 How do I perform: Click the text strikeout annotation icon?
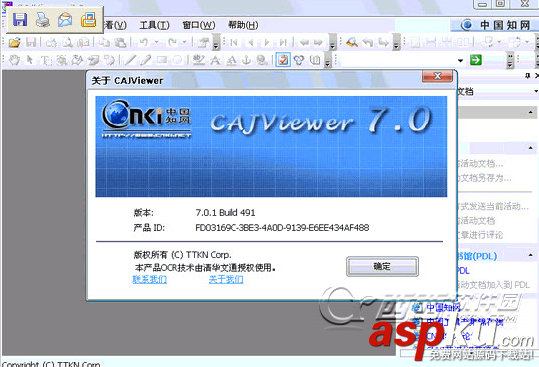point(216,60)
